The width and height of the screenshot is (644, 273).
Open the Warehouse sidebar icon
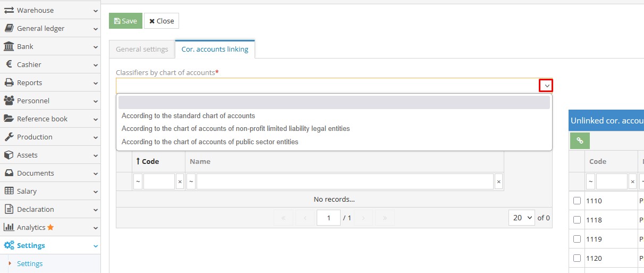[9, 10]
